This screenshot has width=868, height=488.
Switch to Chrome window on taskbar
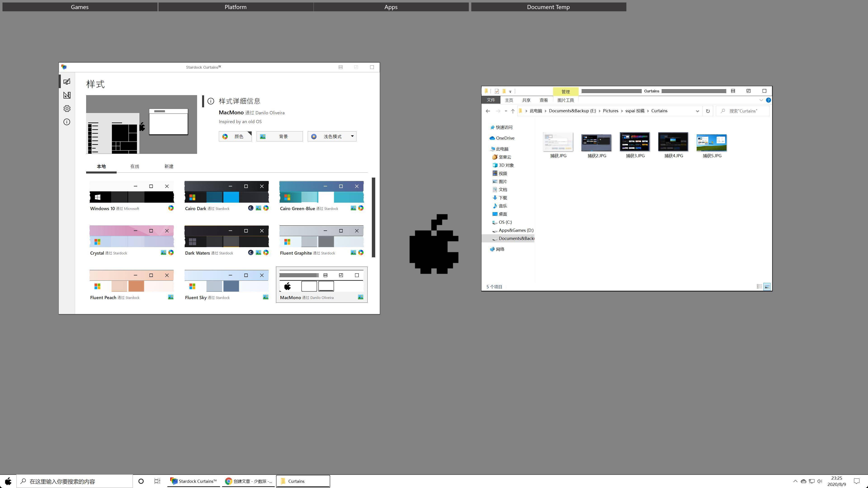(248, 481)
